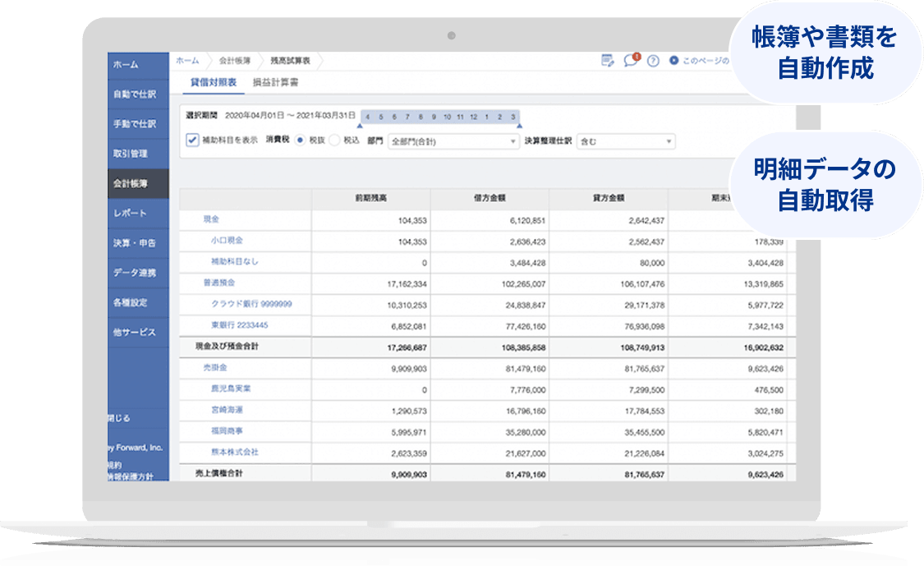
Task: Switch to the 損益計算書 tab
Action: click(x=276, y=82)
